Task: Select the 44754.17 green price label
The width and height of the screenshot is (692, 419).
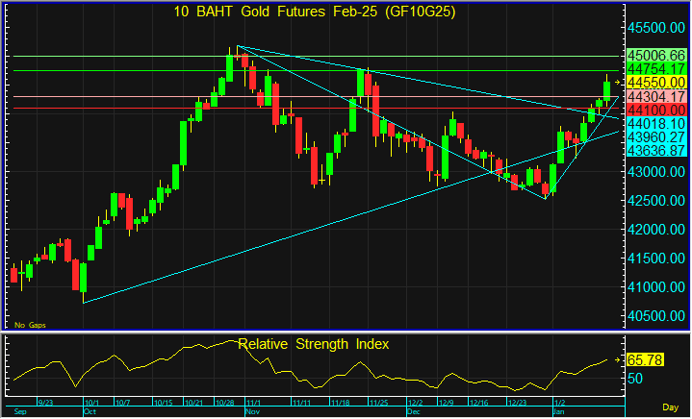Action: click(656, 68)
